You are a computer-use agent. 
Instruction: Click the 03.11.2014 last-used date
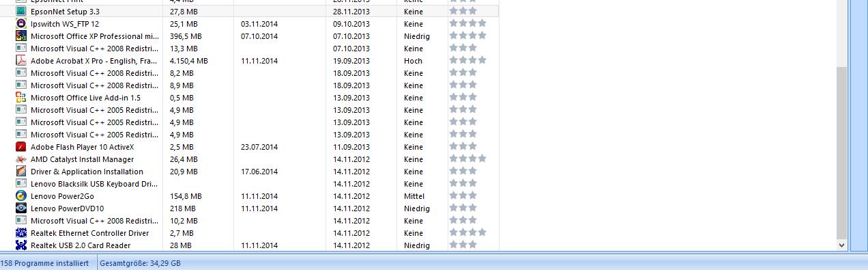point(259,24)
